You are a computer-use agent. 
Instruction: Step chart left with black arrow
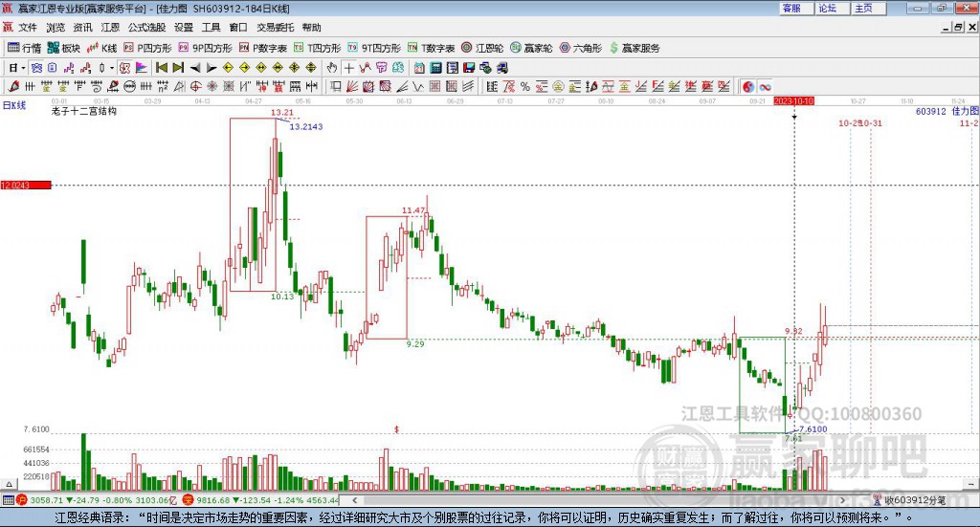[195, 68]
